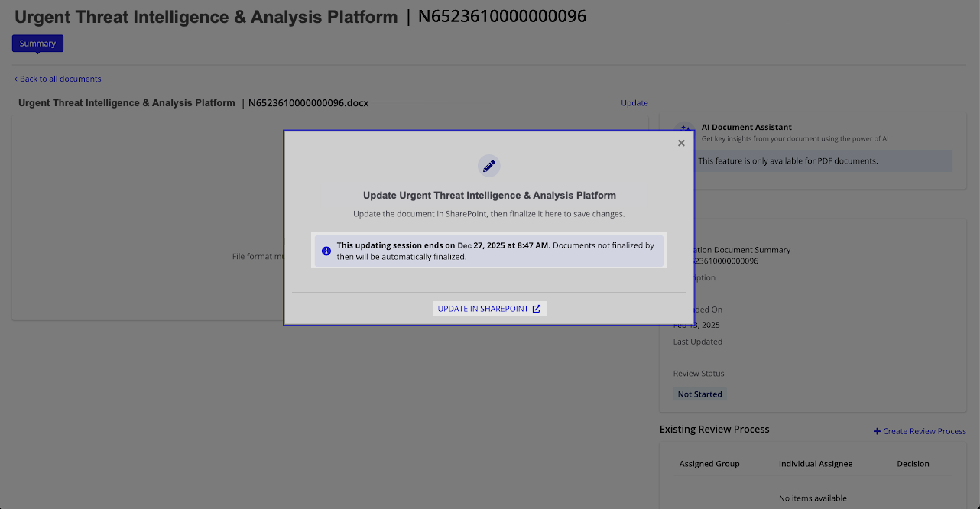Click the Review Status label
The image size is (980, 509).
699,374
